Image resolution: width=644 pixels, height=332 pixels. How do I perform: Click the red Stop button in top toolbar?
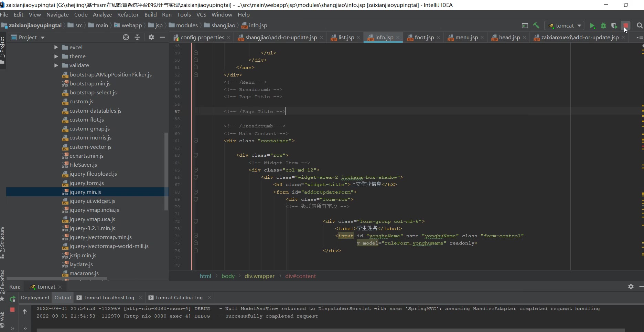tap(625, 25)
